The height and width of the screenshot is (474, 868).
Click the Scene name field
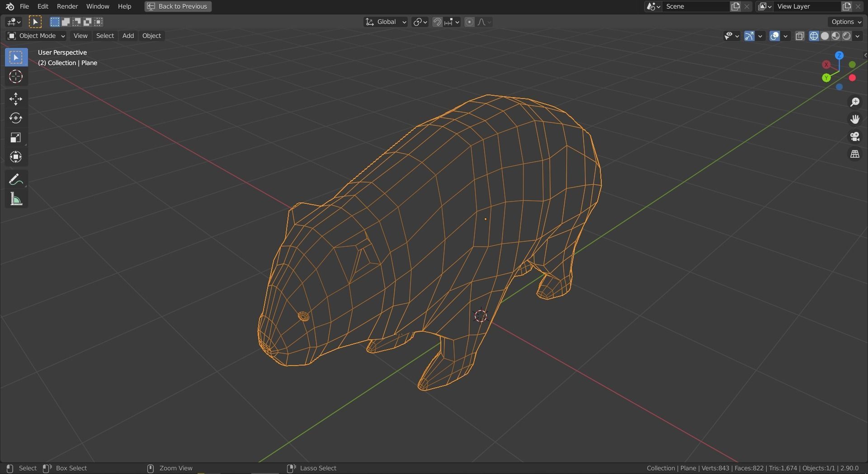click(x=696, y=6)
